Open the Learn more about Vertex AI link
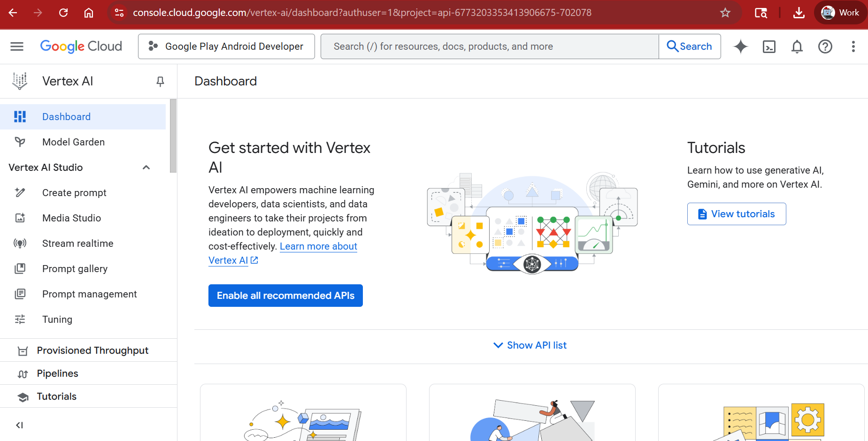868x441 pixels. 318,246
